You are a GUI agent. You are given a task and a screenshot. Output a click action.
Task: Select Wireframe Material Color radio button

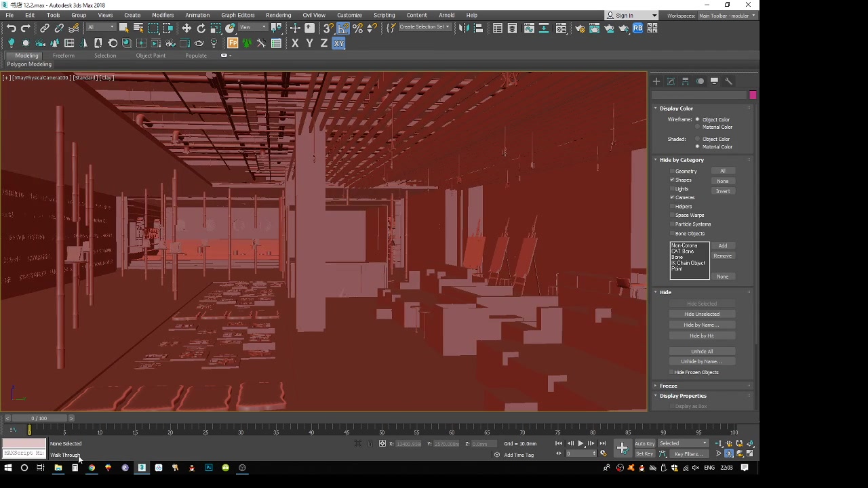click(x=698, y=127)
